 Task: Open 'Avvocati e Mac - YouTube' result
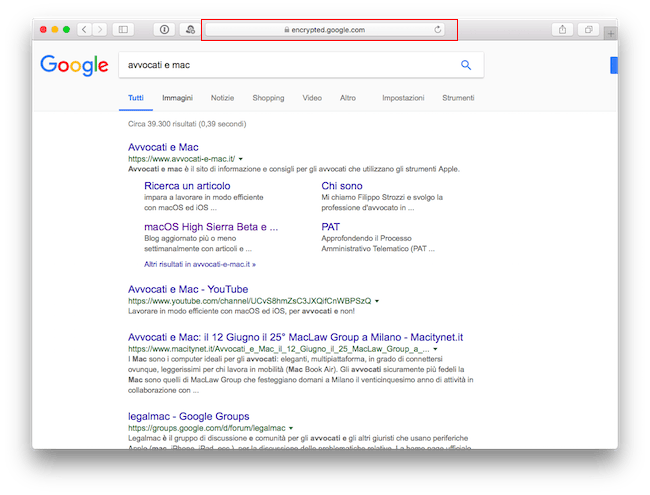click(188, 289)
